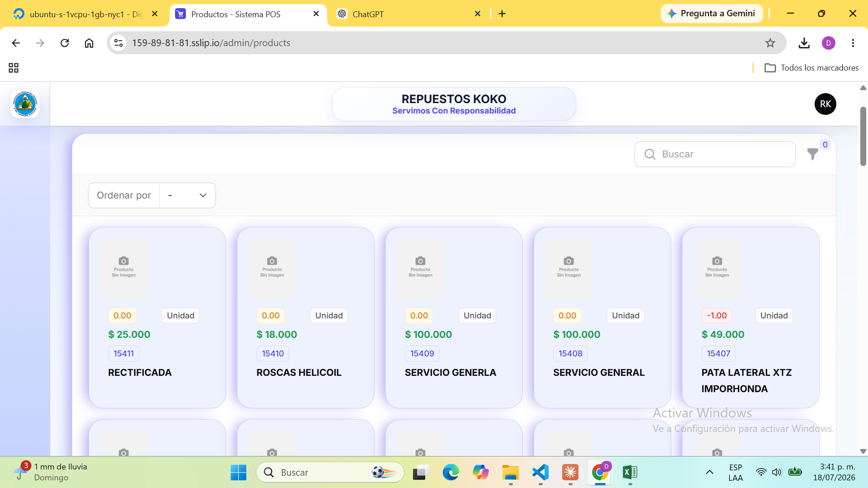The width and height of the screenshot is (868, 488).
Task: Select the SERVICIO GENERLA product title
Action: tap(450, 373)
